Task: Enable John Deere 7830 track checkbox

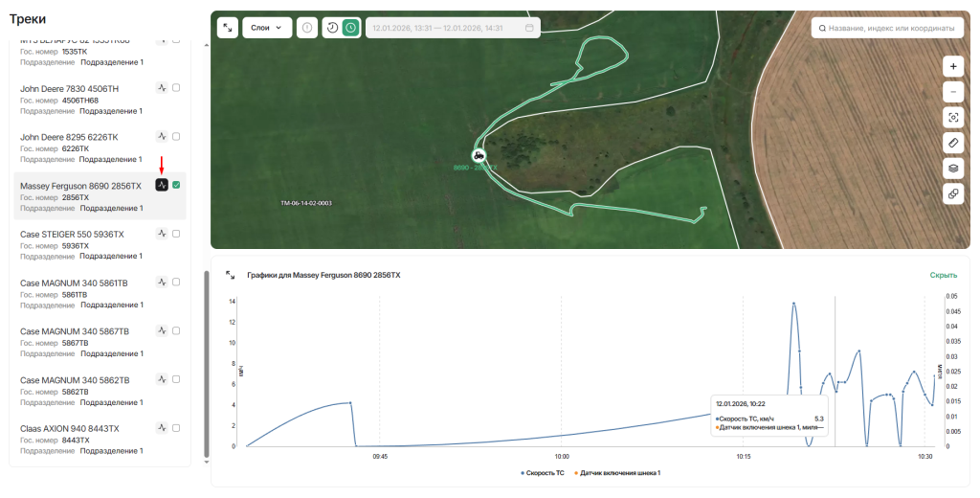Action: coord(177,88)
